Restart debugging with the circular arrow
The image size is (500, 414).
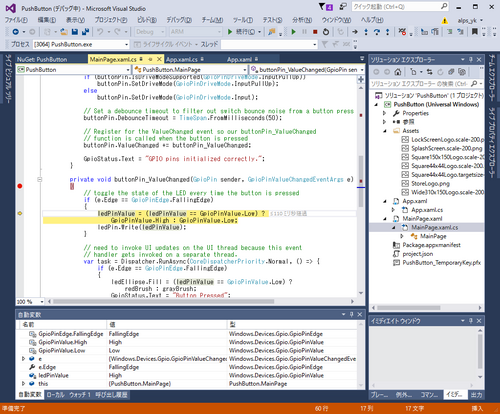coord(326,32)
